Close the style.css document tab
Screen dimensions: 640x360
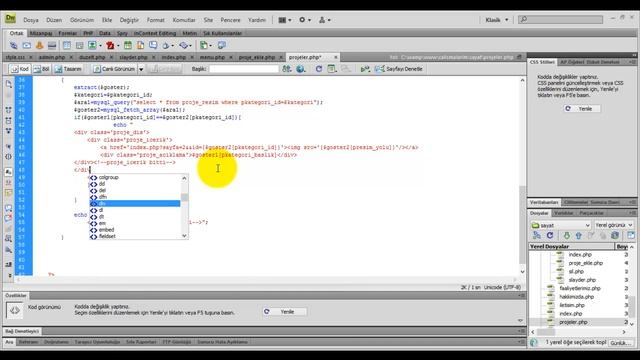click(30, 58)
